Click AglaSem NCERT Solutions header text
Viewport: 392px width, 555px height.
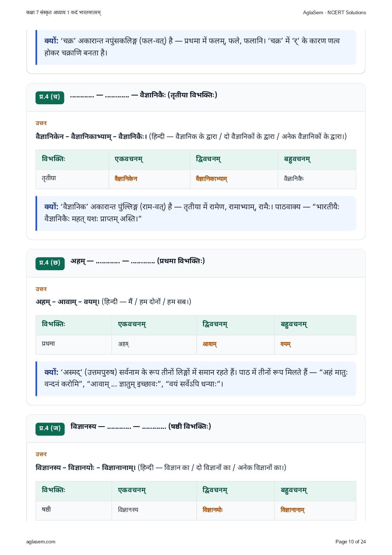334,12
